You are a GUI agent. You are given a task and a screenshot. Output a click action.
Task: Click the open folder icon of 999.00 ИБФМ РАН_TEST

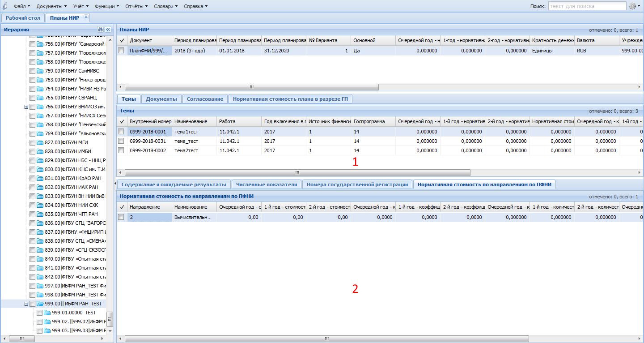(x=40, y=304)
